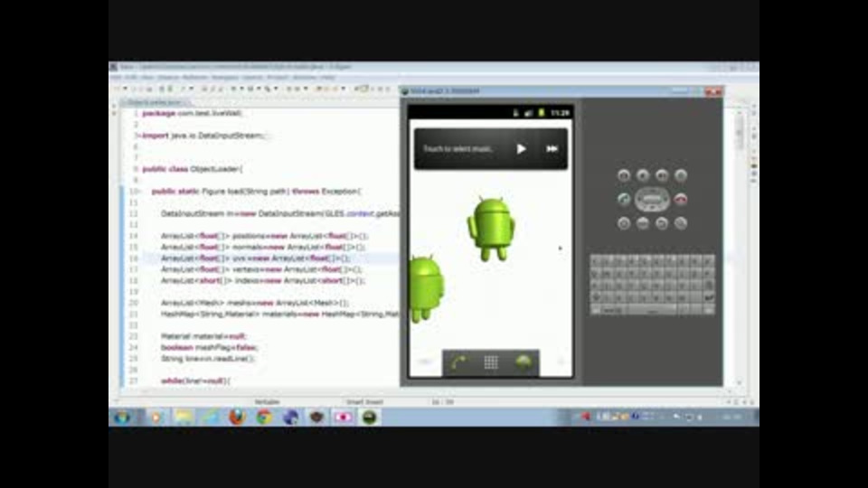Viewport: 868px width, 488px height.
Task: Tap the center Android robot on wallpaper
Action: 491,229
